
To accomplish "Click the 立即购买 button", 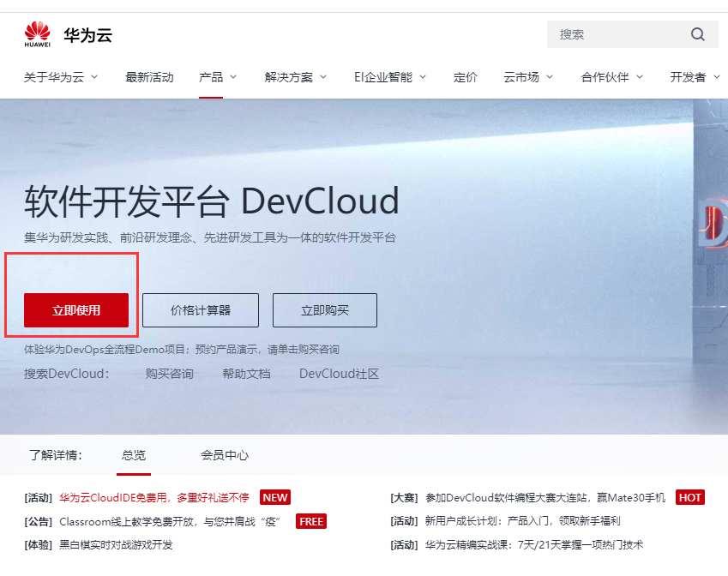I will pos(325,310).
